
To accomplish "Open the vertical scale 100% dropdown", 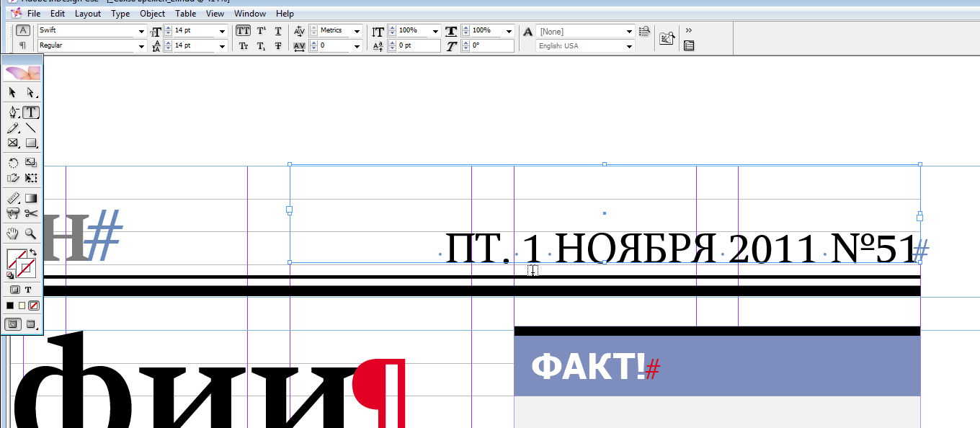I will [435, 31].
